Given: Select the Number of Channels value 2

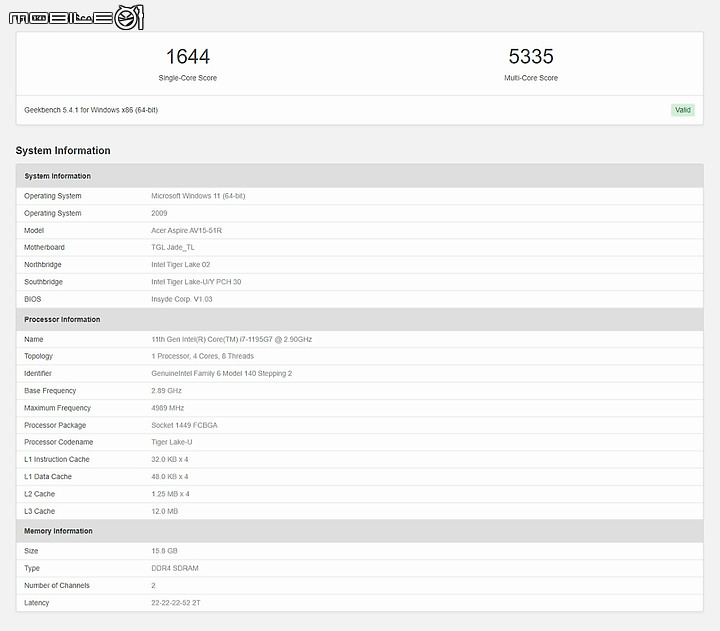Looking at the screenshot, I should click(x=153, y=586).
